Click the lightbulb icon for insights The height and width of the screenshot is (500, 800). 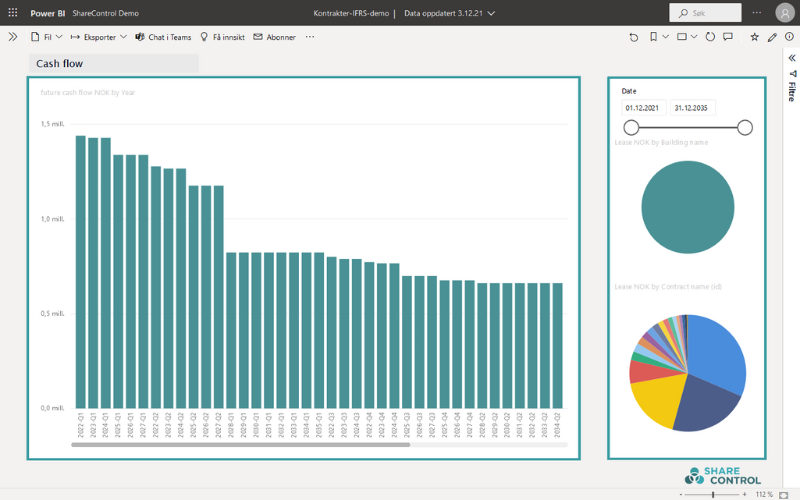[204, 37]
